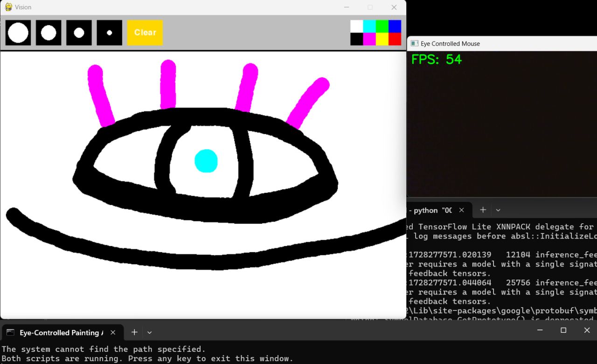The width and height of the screenshot is (597, 364).
Task: Click the "Eye Controlled Mouse" title text
Action: (x=450, y=43)
